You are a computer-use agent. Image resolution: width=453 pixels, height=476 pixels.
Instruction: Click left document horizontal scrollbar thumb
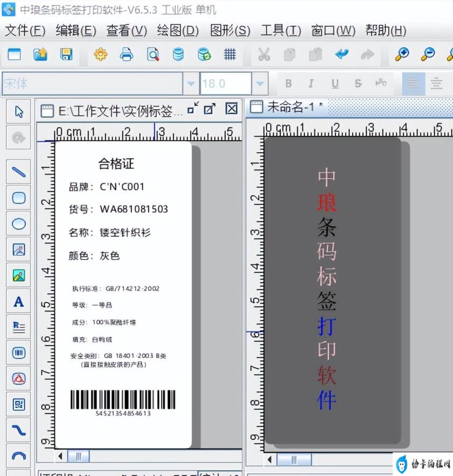tap(78, 456)
